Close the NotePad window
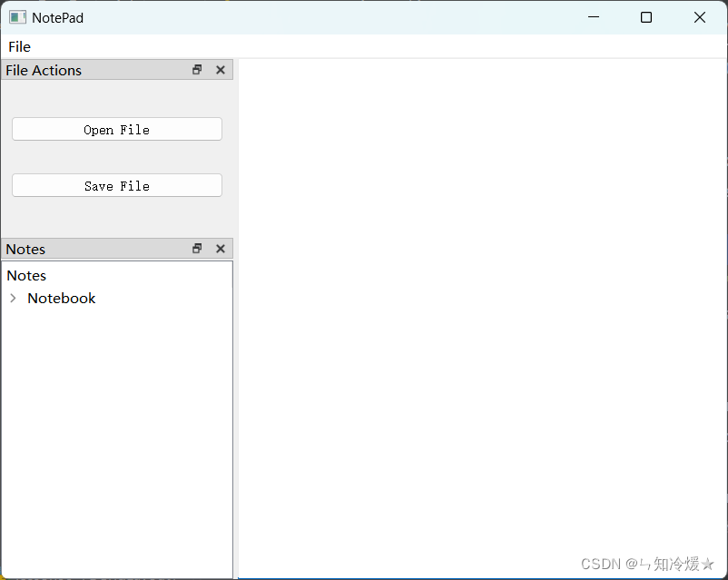The width and height of the screenshot is (728, 580). pos(700,17)
